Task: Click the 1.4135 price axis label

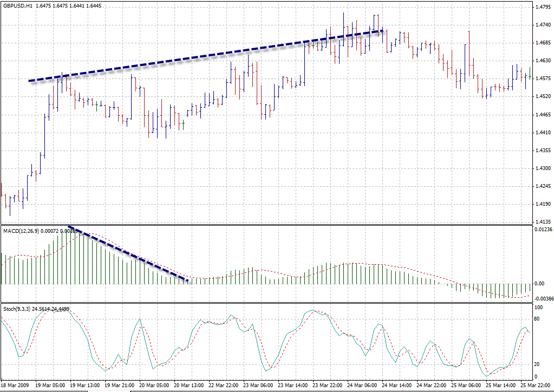Action: point(543,222)
